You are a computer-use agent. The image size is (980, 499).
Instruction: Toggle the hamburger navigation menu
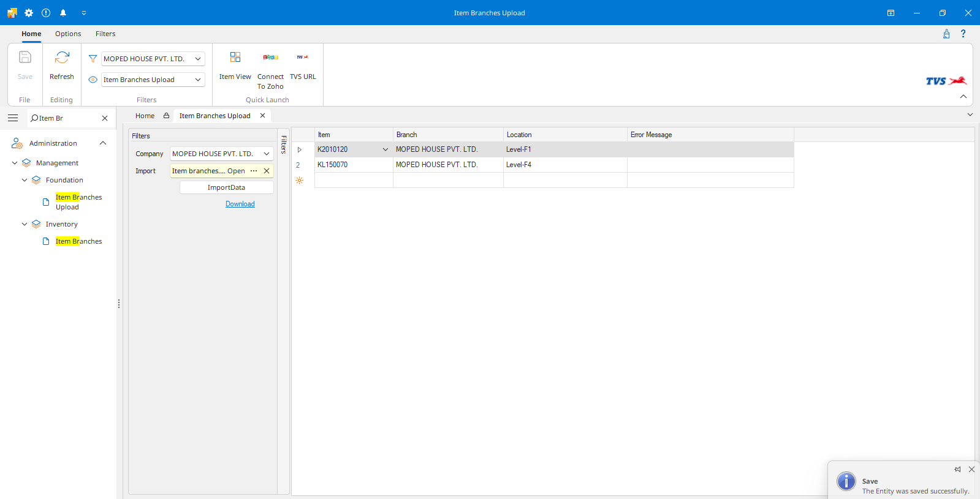[x=13, y=118]
